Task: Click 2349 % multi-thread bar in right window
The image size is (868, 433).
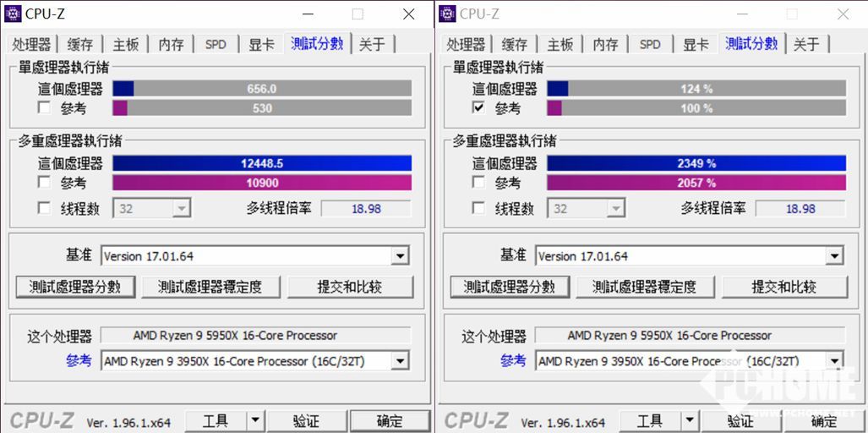Action: tap(696, 163)
